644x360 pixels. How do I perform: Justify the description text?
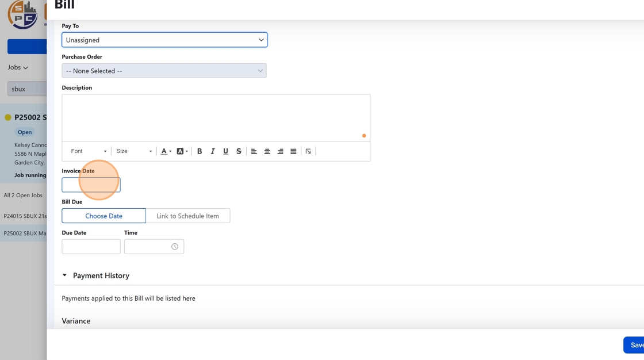click(293, 151)
